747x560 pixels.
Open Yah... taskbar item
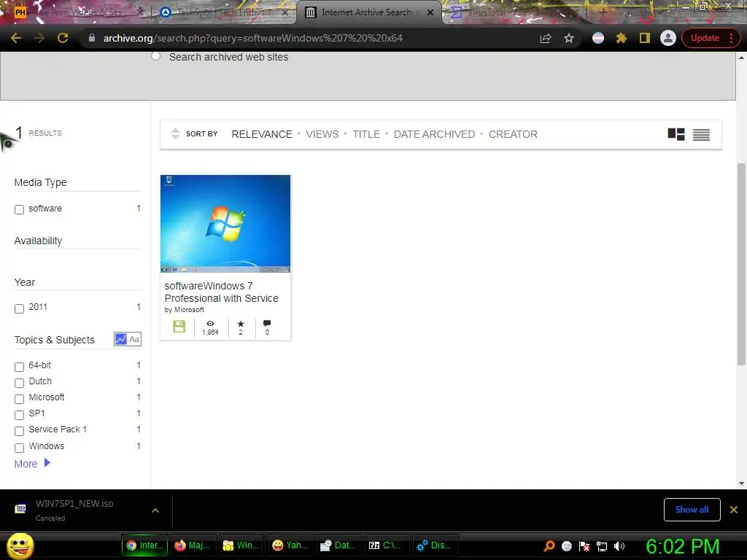click(290, 545)
